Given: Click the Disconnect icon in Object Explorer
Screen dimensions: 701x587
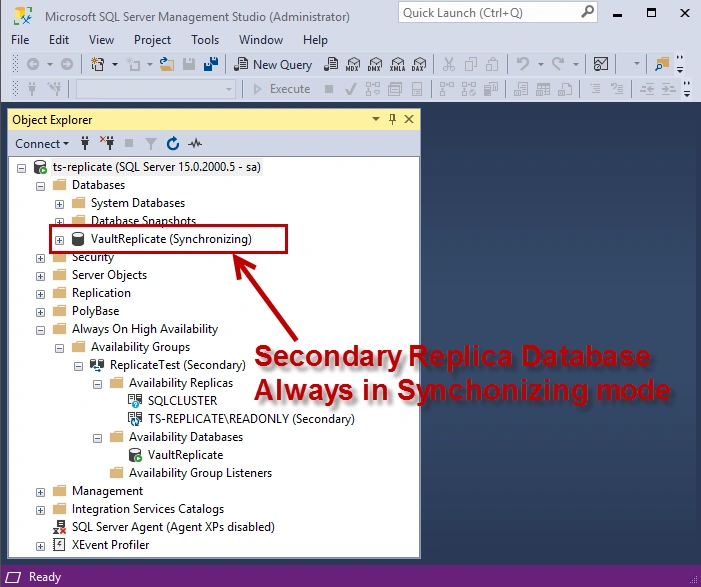Looking at the screenshot, I should click(106, 143).
